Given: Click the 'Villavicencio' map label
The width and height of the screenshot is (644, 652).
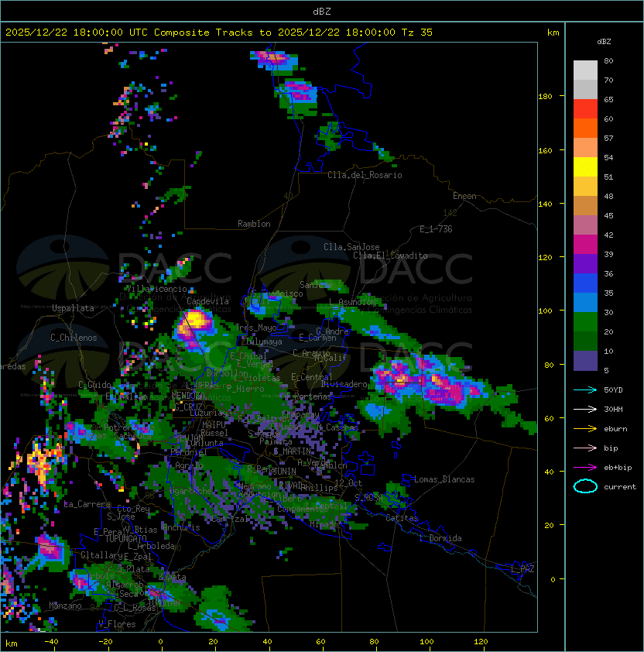Looking at the screenshot, I should [156, 289].
